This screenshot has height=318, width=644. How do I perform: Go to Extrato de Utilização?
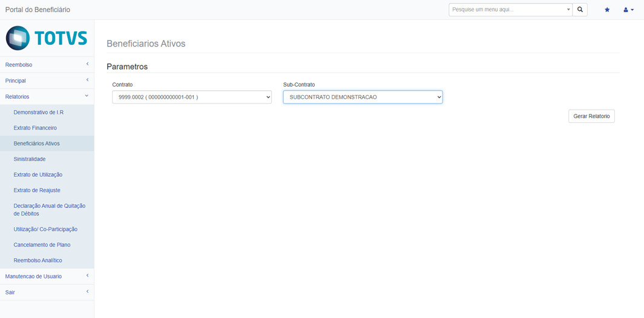point(38,174)
